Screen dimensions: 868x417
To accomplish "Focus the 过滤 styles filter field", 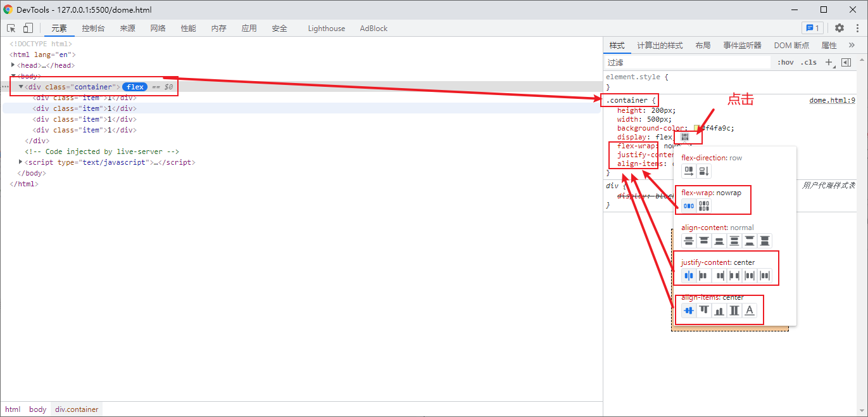I will [688, 62].
